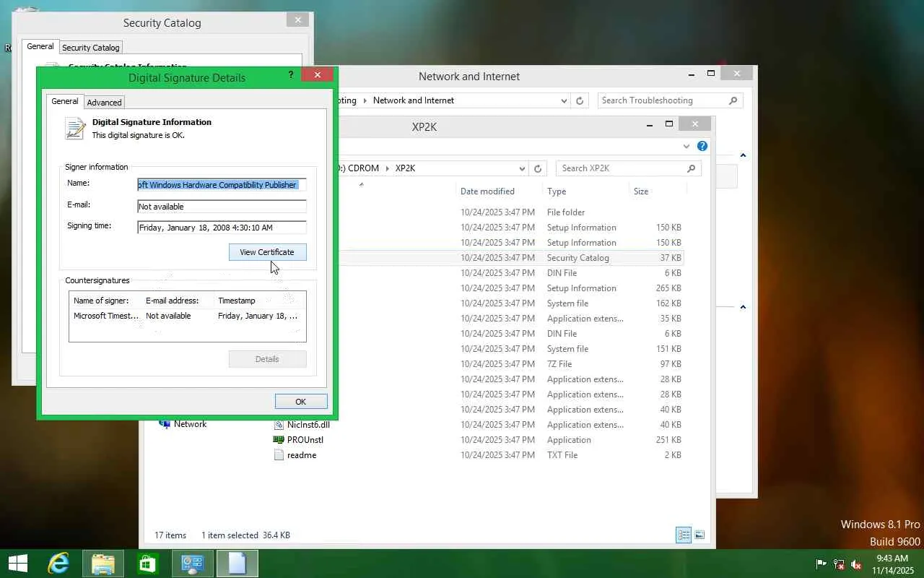
Task: Open the Control Panel taskbar icon
Action: [193, 564]
